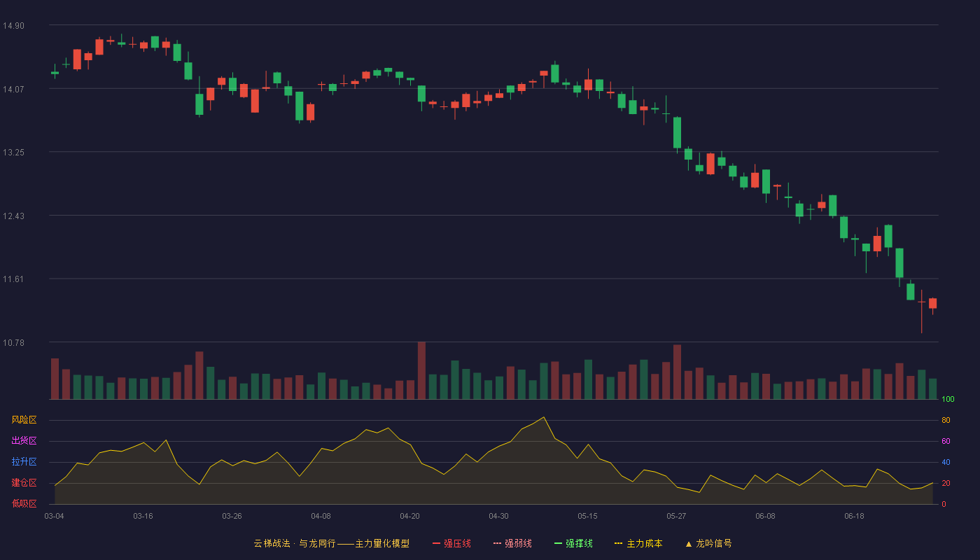Click the 03-16 date label
The height and width of the screenshot is (560, 980).
143,516
